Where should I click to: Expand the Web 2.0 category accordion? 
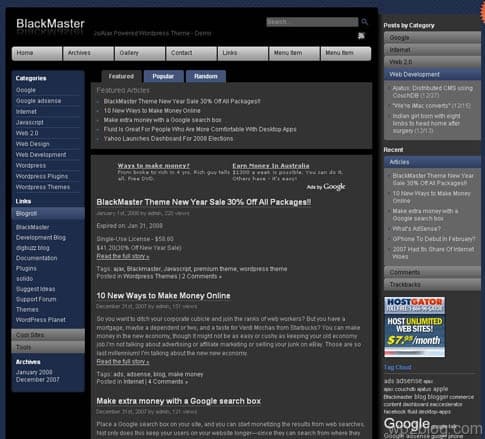432,62
